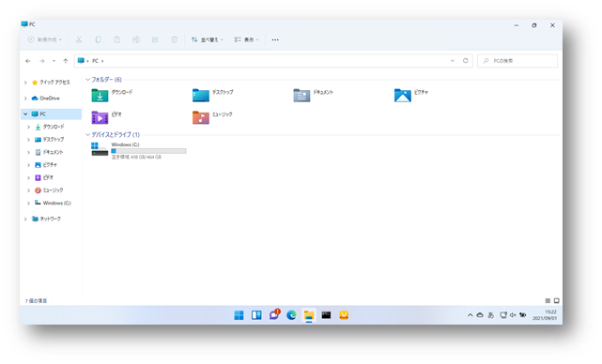This screenshot has height=364, width=602.
Task: Select OneDrive in the navigation pane
Action: [x=46, y=99]
